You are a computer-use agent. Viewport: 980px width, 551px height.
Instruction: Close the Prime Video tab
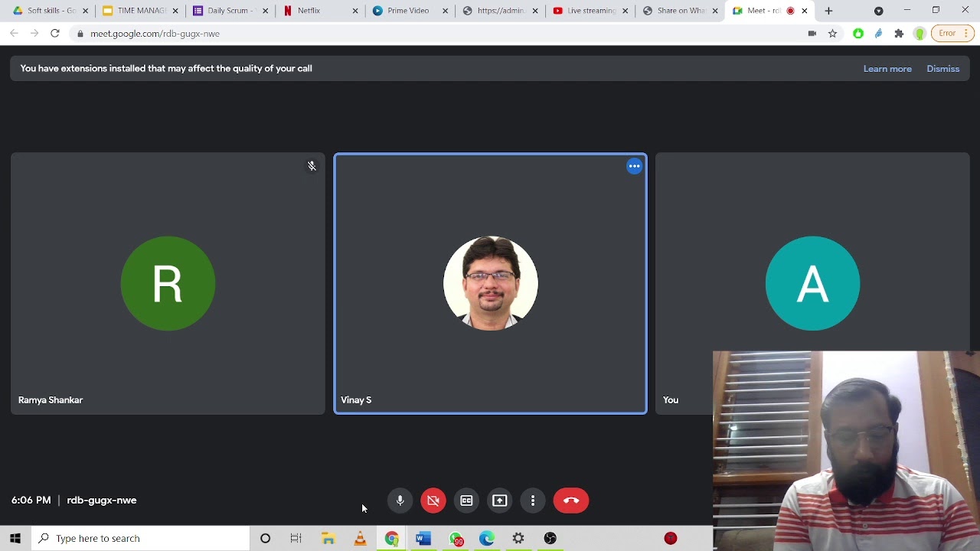445,11
